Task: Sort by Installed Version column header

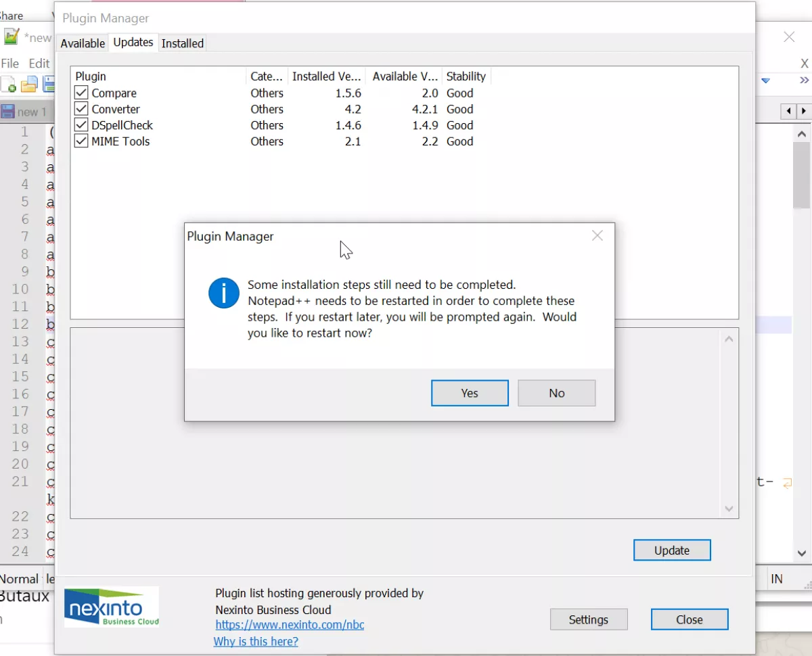Action: click(327, 76)
